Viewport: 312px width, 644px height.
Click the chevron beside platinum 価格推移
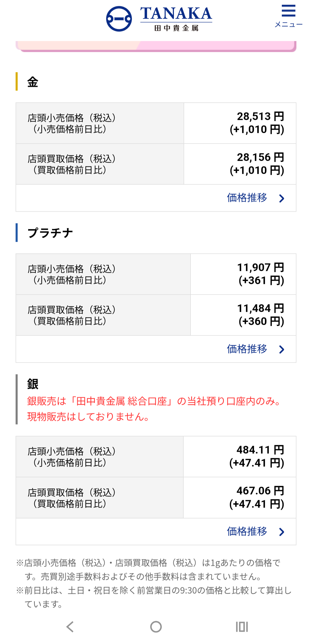pyautogui.click(x=282, y=349)
